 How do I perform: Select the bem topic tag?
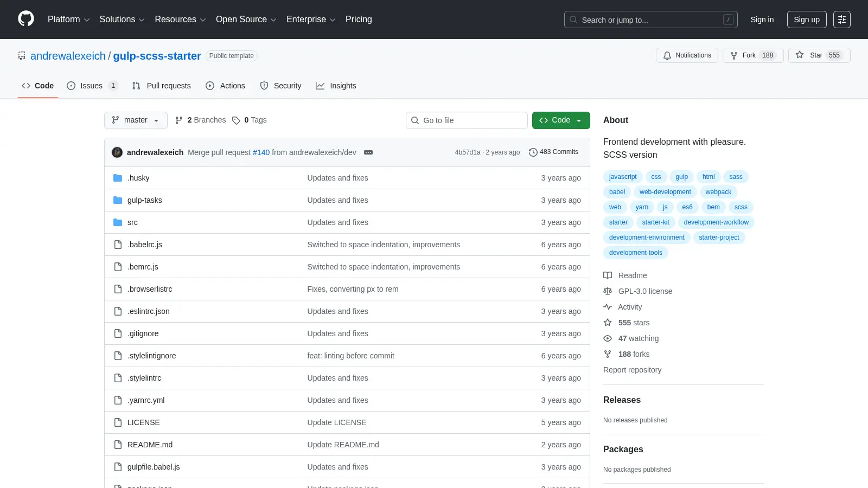[713, 207]
